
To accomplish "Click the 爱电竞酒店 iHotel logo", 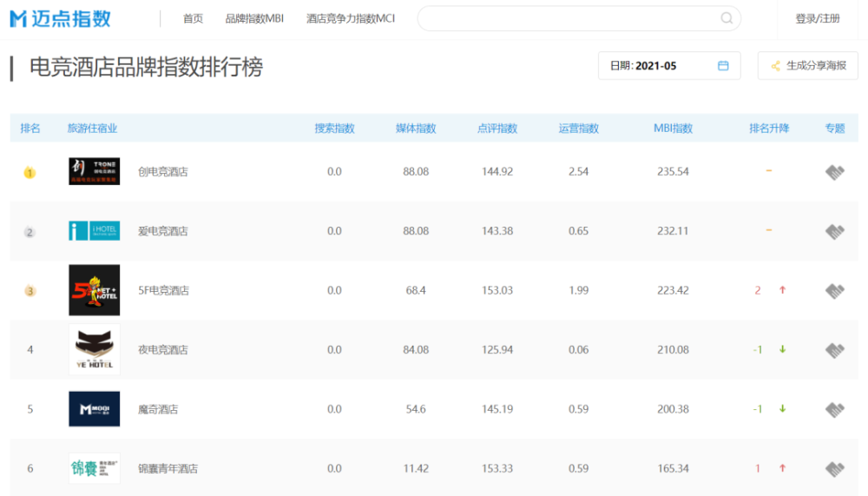I will click(94, 230).
